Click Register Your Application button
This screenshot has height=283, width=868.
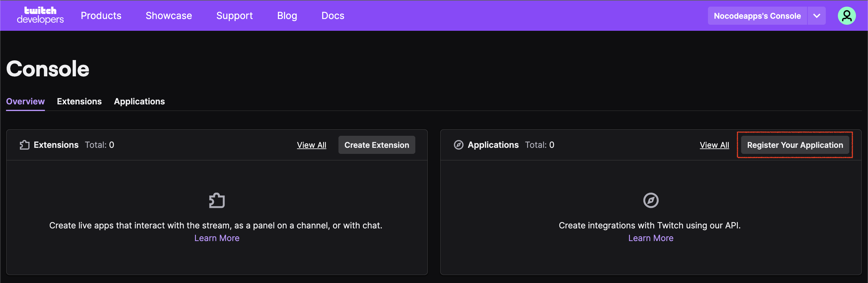pos(794,145)
